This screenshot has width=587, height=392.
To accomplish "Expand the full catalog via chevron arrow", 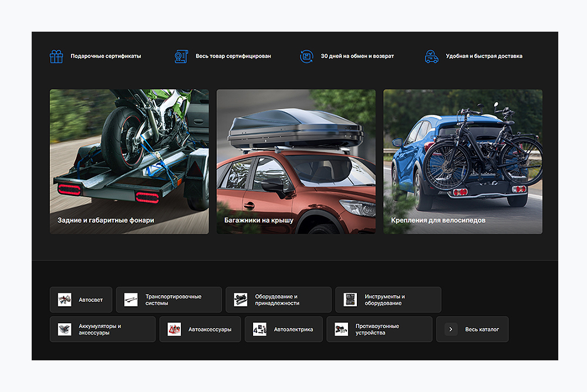I will pos(451,329).
